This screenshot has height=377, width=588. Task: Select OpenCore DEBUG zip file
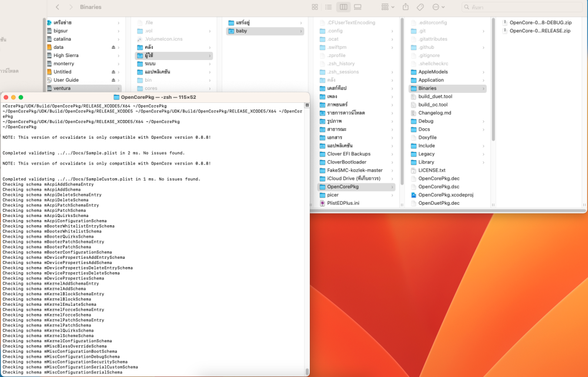pos(540,22)
